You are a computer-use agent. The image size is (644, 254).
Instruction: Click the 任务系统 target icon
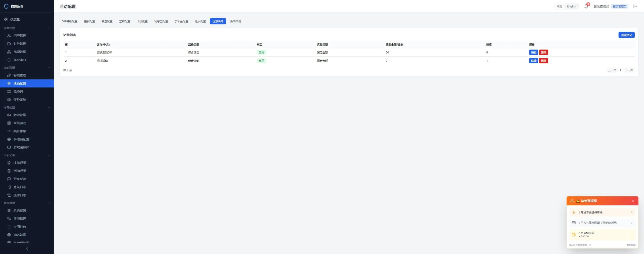coord(9,100)
